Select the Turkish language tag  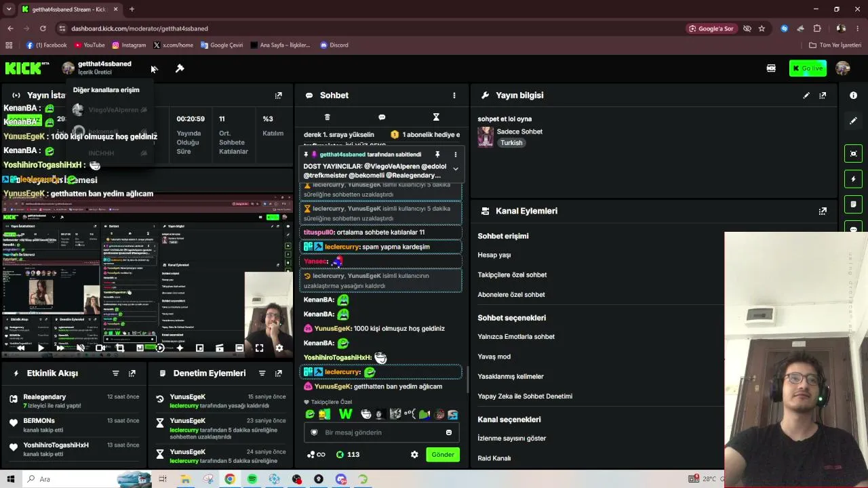coord(511,143)
